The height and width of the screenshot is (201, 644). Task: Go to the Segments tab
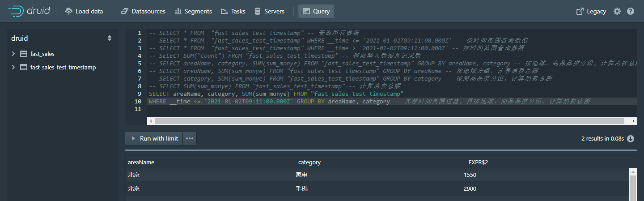[193, 11]
